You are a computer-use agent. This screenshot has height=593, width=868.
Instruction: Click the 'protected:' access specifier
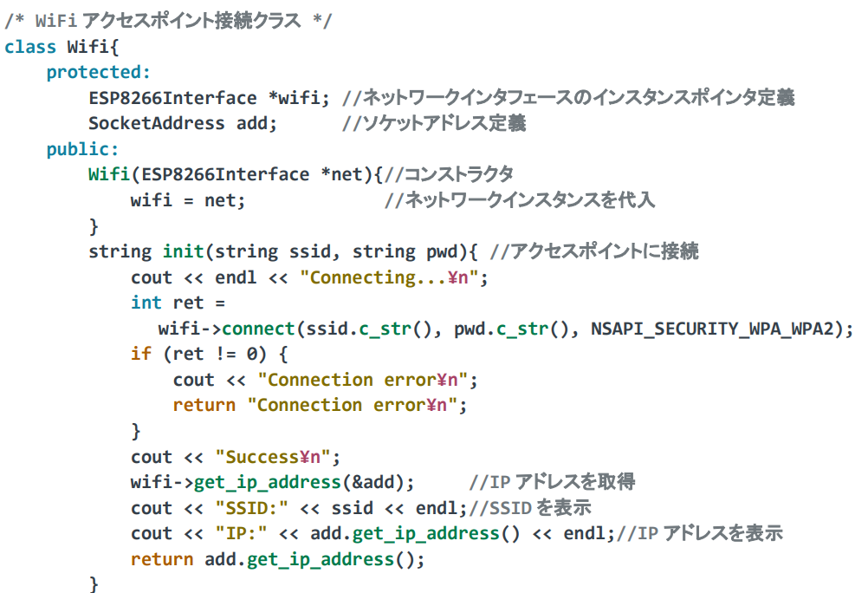pyautogui.click(x=99, y=72)
